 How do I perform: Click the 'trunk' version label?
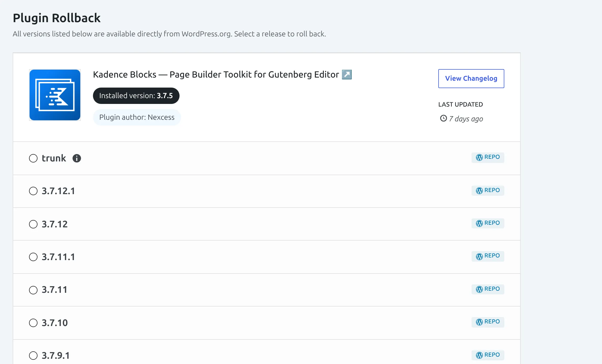click(x=54, y=158)
